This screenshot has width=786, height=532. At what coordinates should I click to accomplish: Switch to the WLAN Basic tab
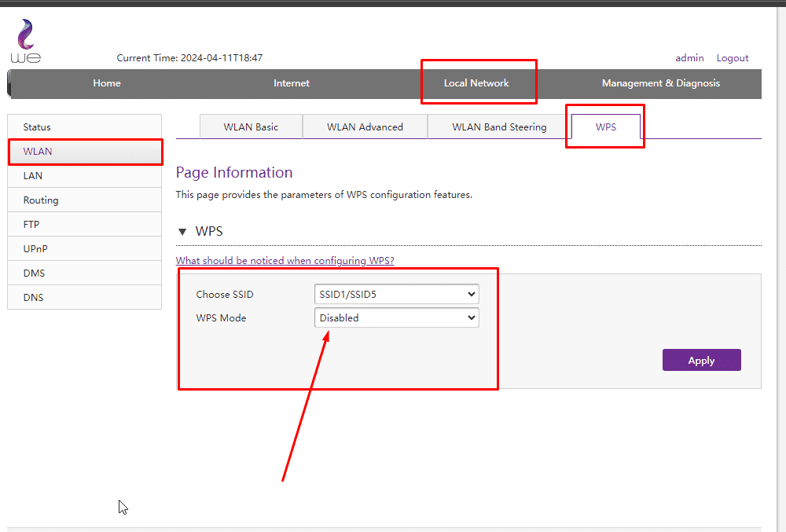(x=251, y=127)
